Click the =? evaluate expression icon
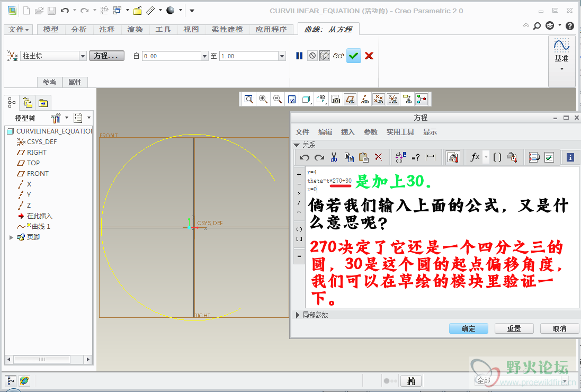581x392 pixels. pyautogui.click(x=416, y=157)
